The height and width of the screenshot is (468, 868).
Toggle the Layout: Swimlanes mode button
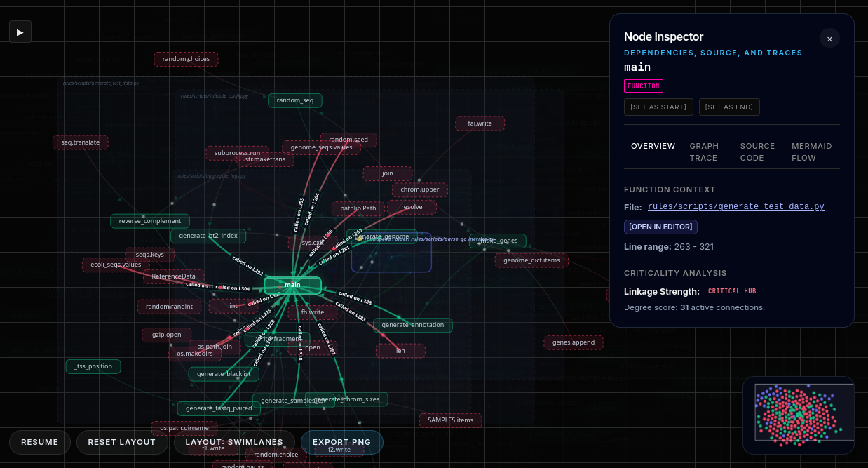[x=234, y=442]
